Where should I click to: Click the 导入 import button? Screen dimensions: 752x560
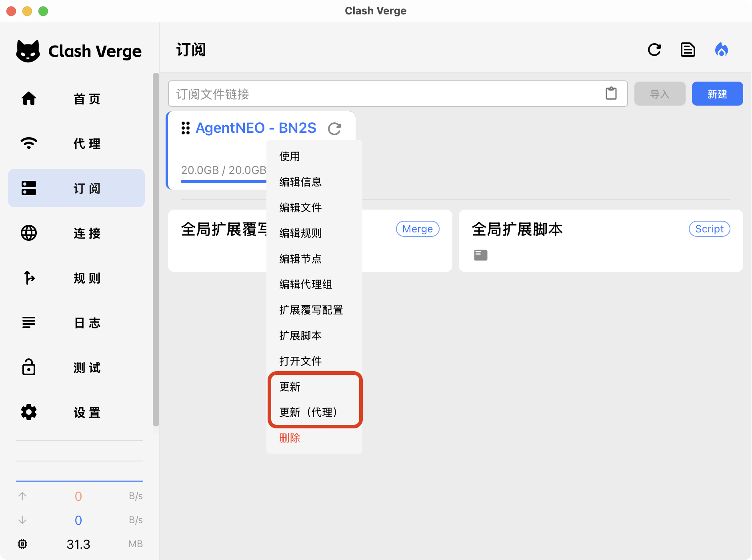pyautogui.click(x=660, y=94)
